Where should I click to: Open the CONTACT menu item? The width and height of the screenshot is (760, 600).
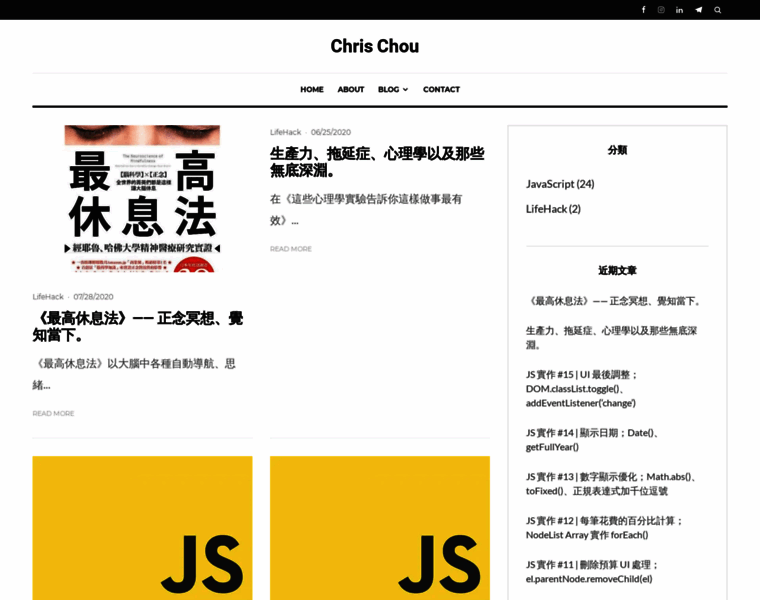click(441, 89)
